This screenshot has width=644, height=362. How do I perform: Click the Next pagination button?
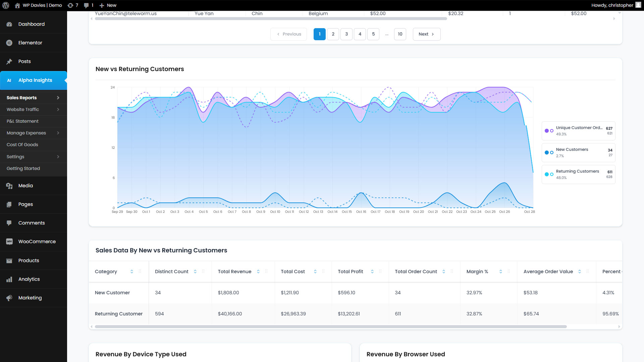[426, 34]
